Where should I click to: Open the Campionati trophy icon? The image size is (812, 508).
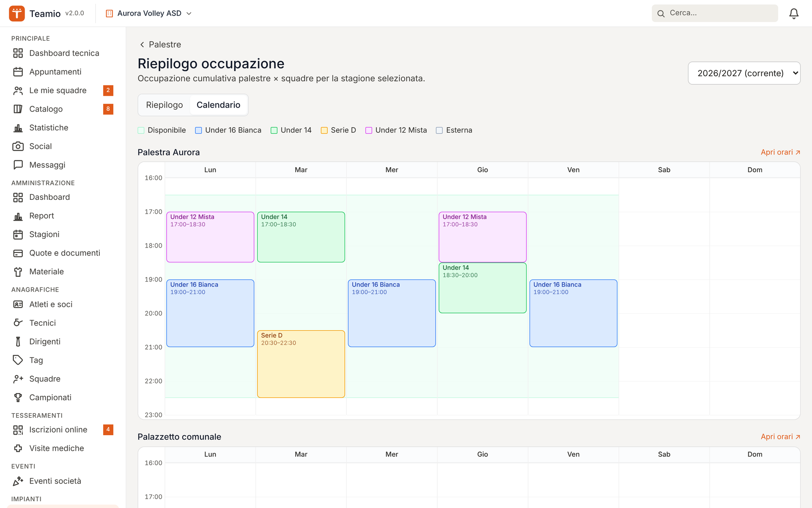point(18,398)
